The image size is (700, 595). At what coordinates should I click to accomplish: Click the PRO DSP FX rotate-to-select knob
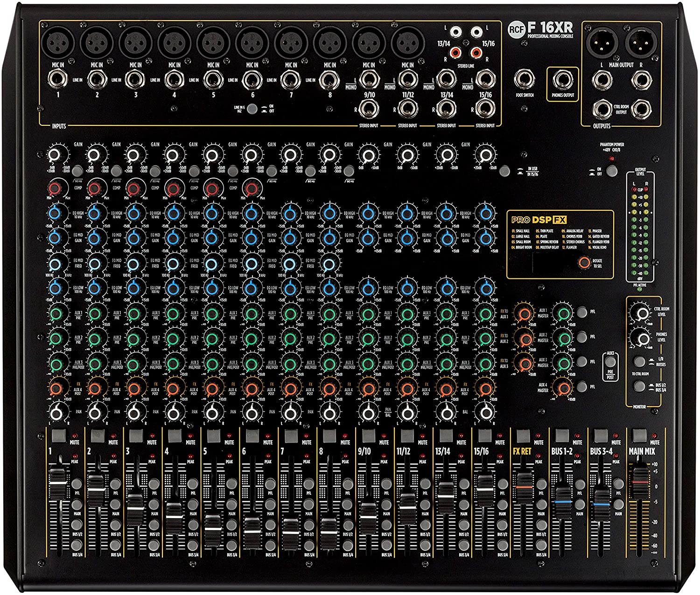[x=583, y=263]
